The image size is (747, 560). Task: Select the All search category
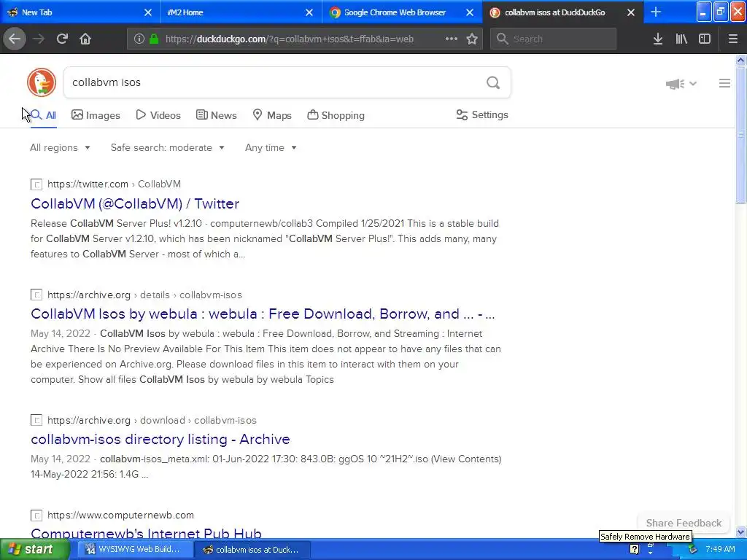point(43,115)
